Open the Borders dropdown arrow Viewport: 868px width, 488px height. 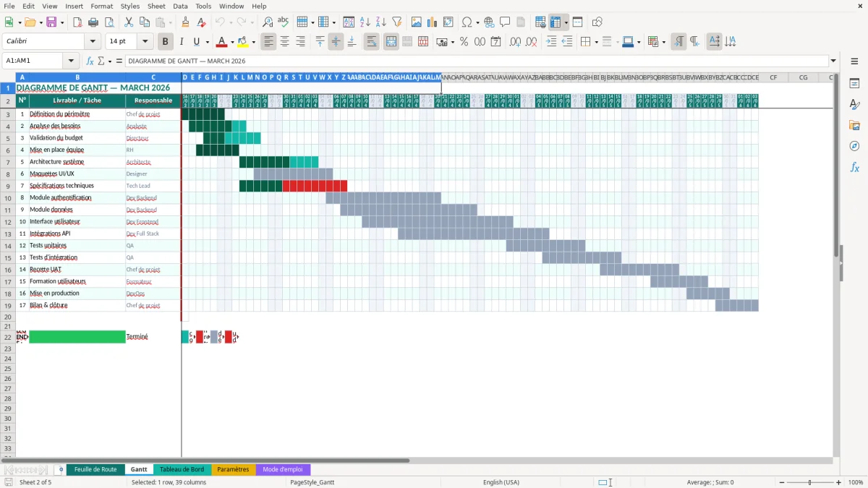click(597, 42)
